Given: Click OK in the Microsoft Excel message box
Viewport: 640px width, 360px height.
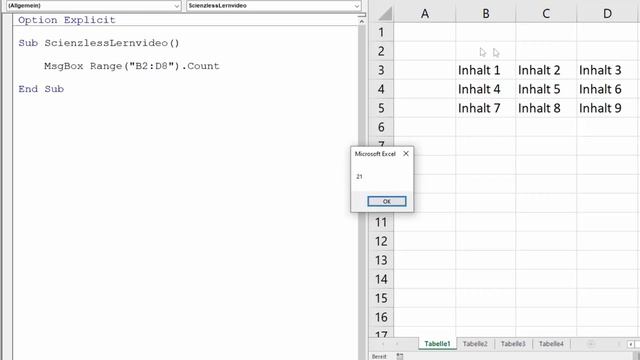Looking at the screenshot, I should click(387, 201).
